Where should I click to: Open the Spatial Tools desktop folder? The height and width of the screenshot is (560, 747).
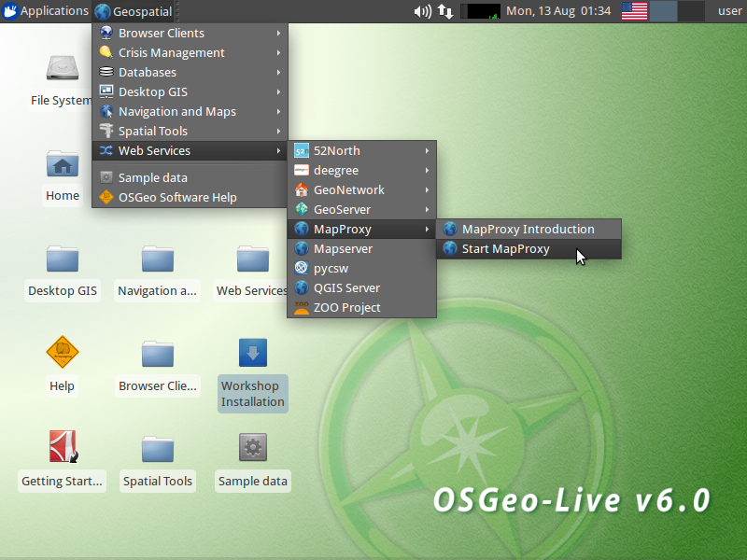point(158,450)
